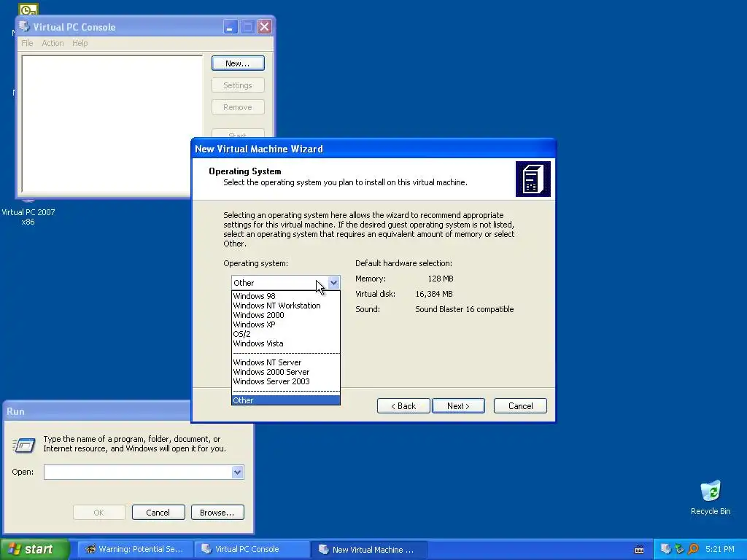Choose Windows 2000 Server from the list
This screenshot has height=560, width=747.
click(286, 372)
